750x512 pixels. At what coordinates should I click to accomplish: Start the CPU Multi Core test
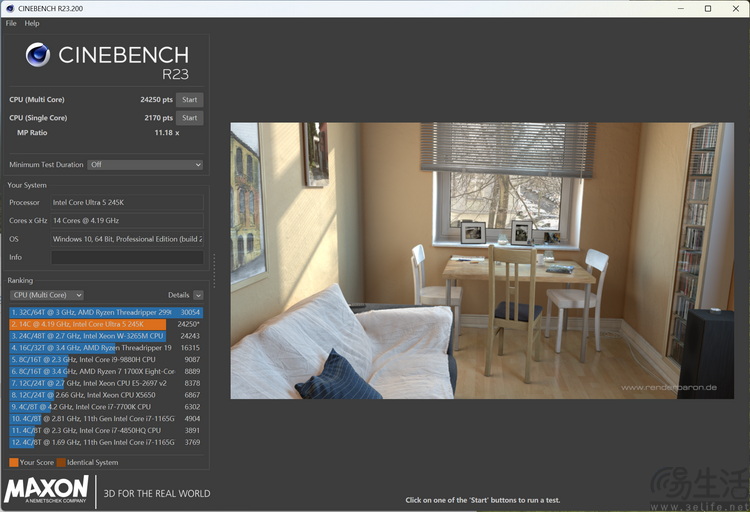tap(189, 100)
